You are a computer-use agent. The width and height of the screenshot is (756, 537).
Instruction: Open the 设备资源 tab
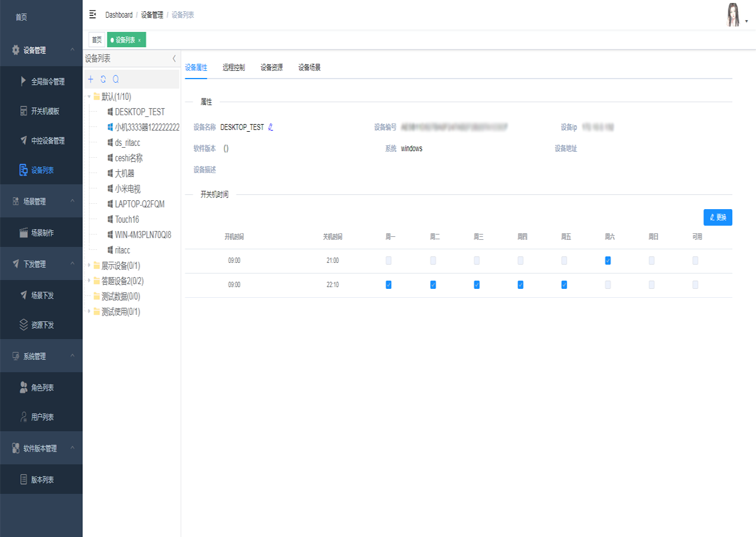[x=271, y=67]
